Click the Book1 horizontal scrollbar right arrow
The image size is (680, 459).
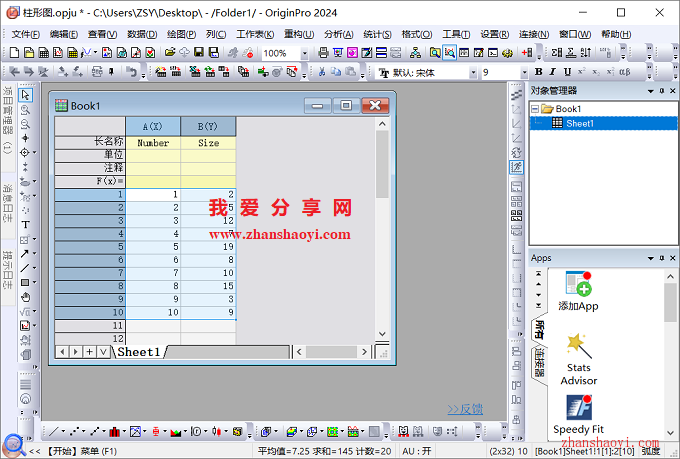click(364, 352)
